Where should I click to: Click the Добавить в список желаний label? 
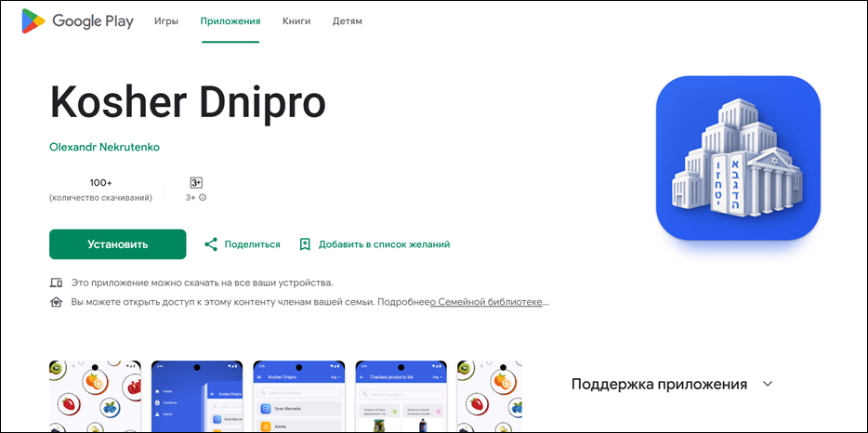point(384,244)
